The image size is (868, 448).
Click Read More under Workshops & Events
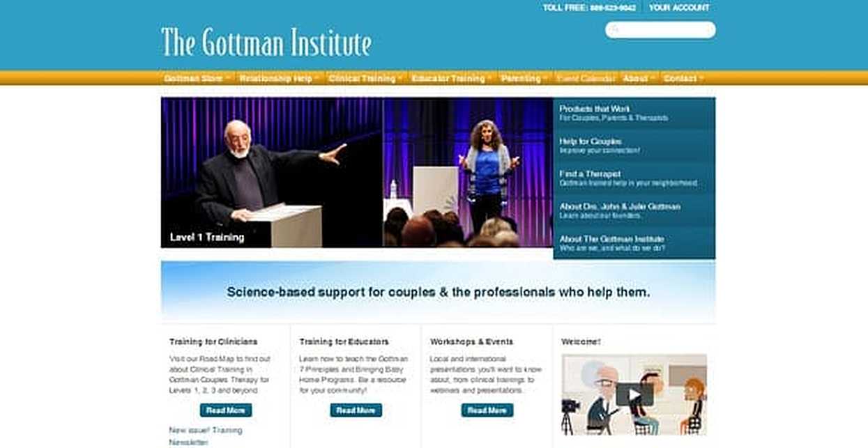[487, 410]
